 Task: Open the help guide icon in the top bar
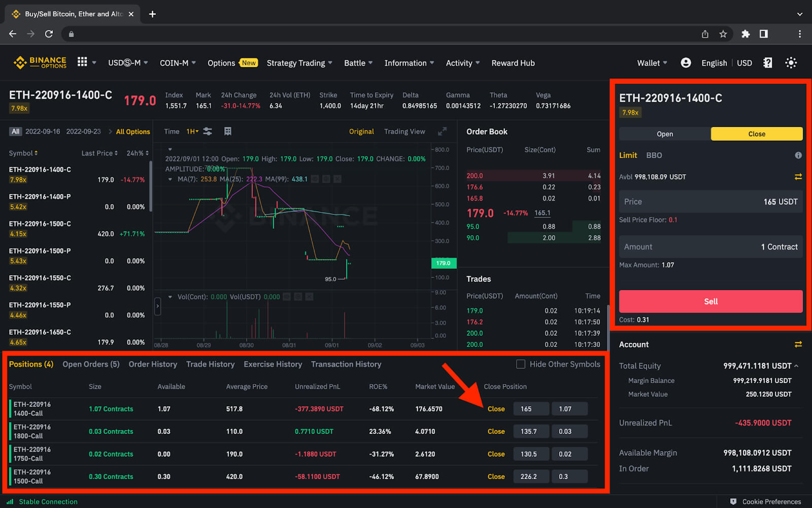tap(768, 62)
